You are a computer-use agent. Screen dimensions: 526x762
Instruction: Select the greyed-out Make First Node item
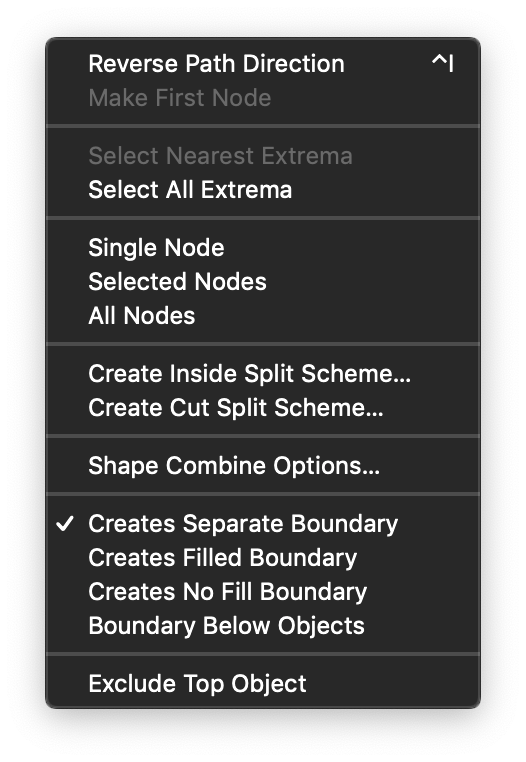263,98
